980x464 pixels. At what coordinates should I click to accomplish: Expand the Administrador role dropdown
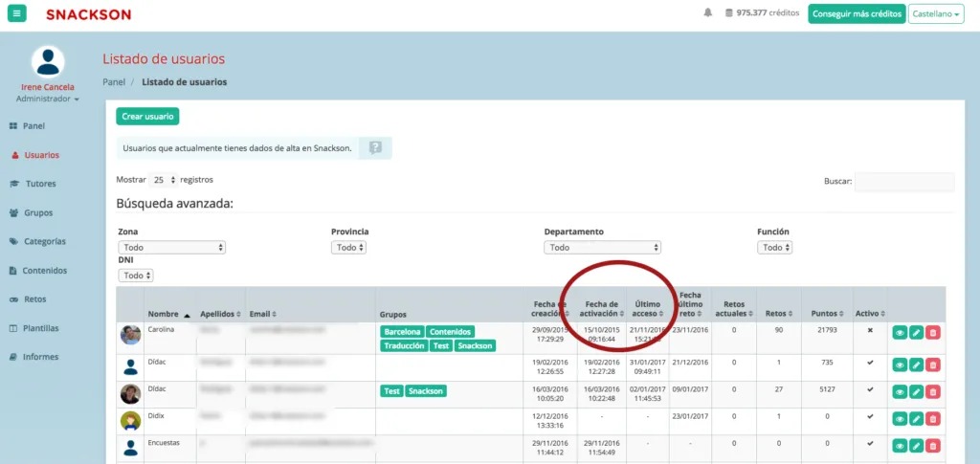coord(48,99)
